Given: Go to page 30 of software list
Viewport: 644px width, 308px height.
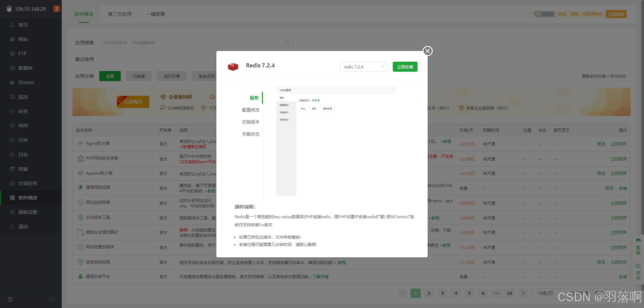Looking at the screenshot, I should tap(509, 293).
